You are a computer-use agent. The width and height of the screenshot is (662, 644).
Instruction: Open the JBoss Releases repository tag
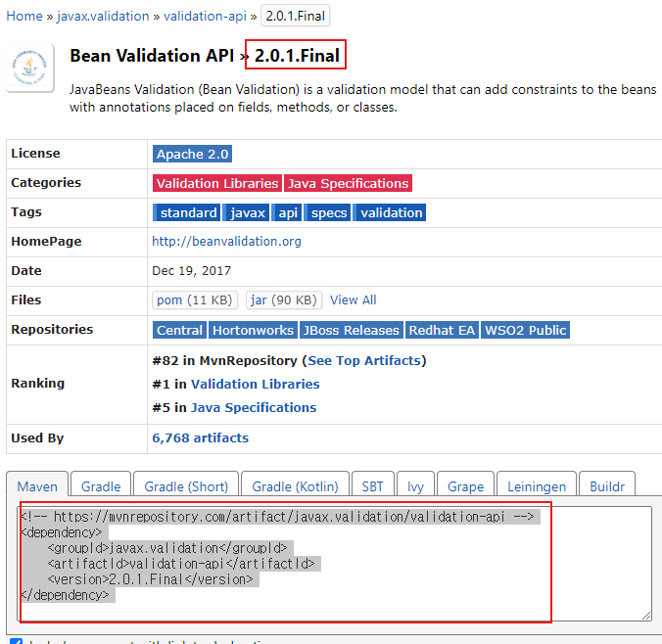point(352,330)
